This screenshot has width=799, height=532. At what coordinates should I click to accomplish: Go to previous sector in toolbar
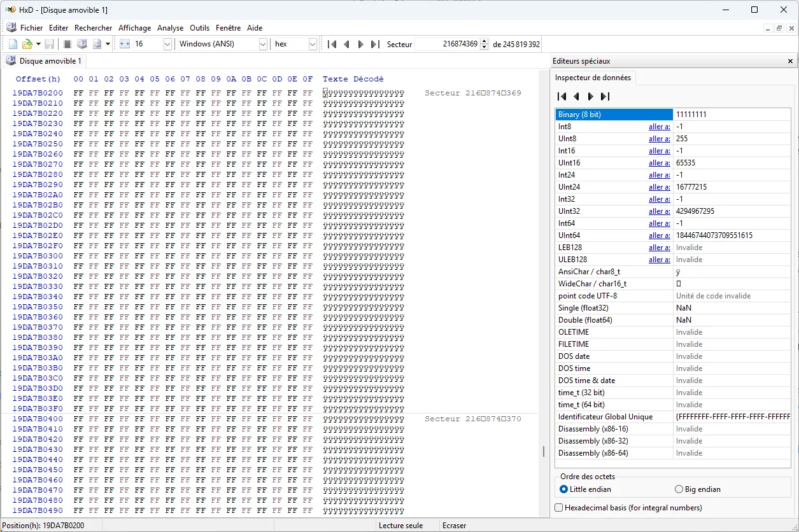(346, 44)
